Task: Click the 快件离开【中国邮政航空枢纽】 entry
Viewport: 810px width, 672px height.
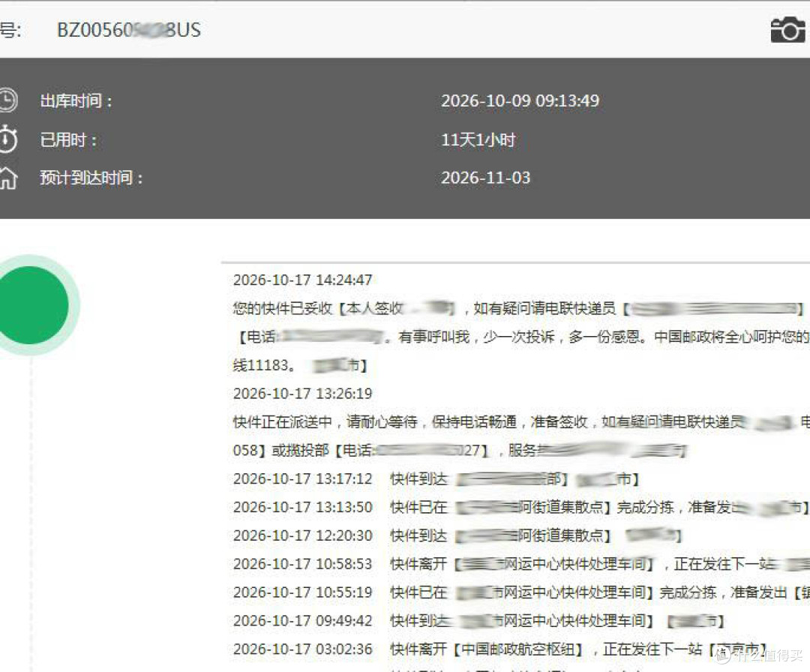Action: click(578, 649)
